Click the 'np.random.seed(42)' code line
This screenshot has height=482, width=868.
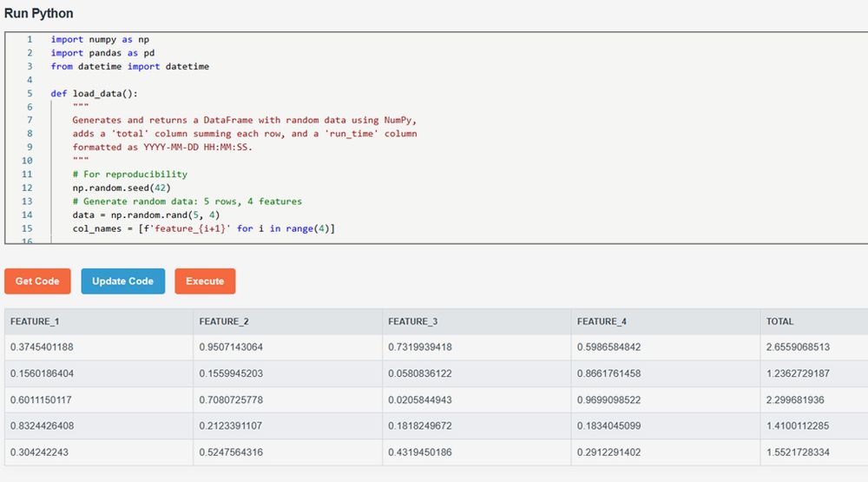click(x=122, y=188)
